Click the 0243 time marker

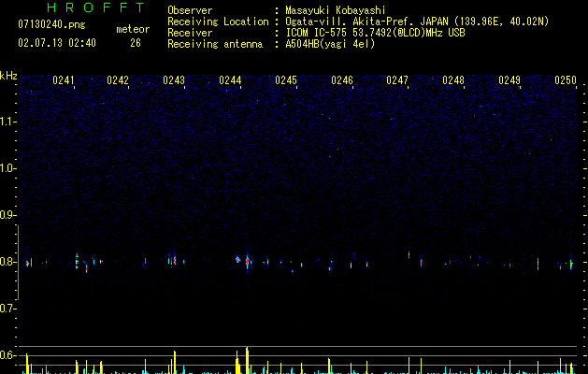click(x=174, y=80)
